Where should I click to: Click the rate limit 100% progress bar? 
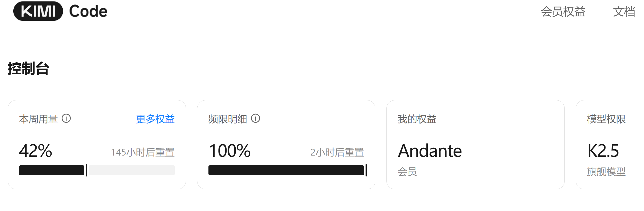coord(288,170)
